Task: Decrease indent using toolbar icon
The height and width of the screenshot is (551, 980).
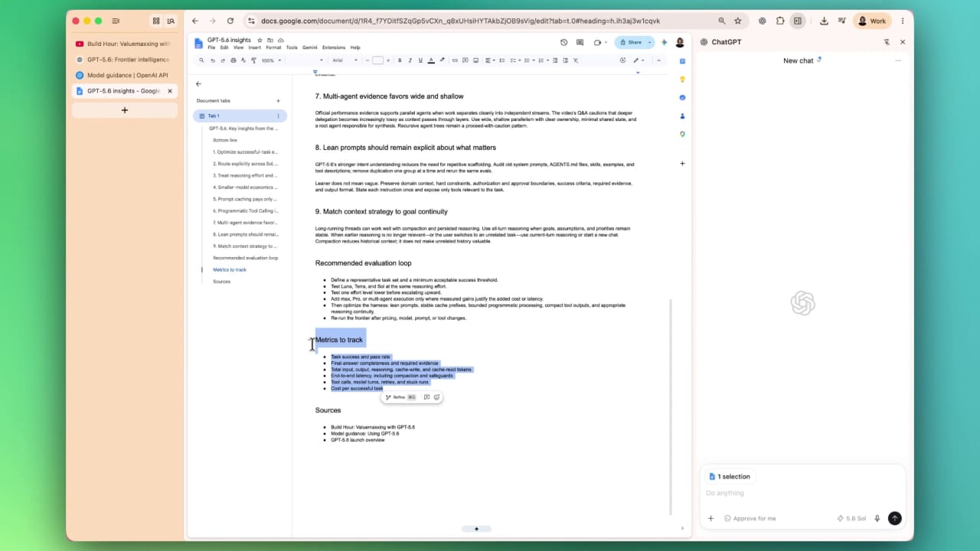Action: point(555,60)
